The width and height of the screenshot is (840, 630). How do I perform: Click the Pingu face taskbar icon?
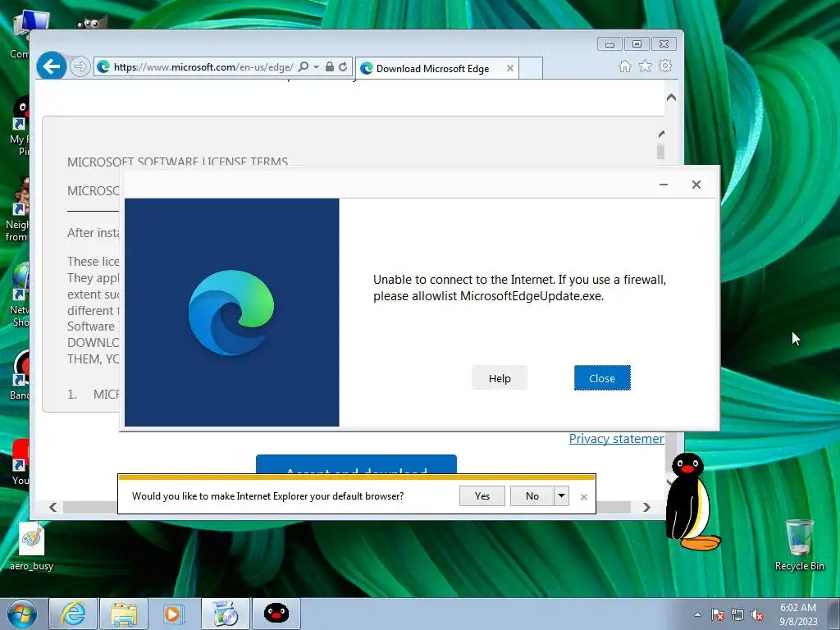276,614
